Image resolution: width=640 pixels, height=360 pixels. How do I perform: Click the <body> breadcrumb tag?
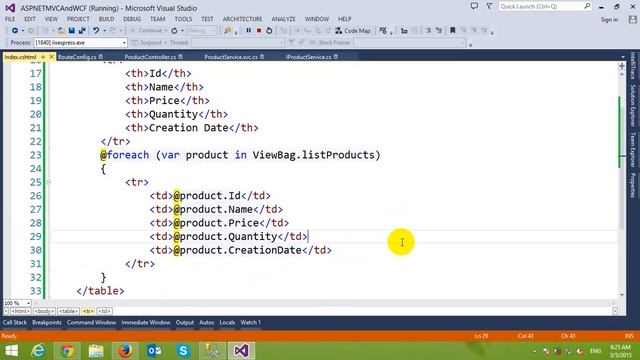[x=44, y=311]
